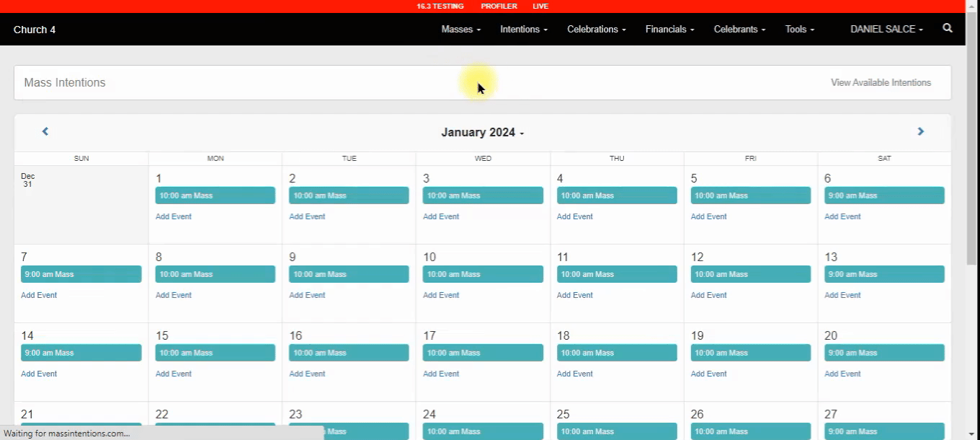Add Event on January 4
Viewport: 980px width, 440px height.
coord(575,216)
